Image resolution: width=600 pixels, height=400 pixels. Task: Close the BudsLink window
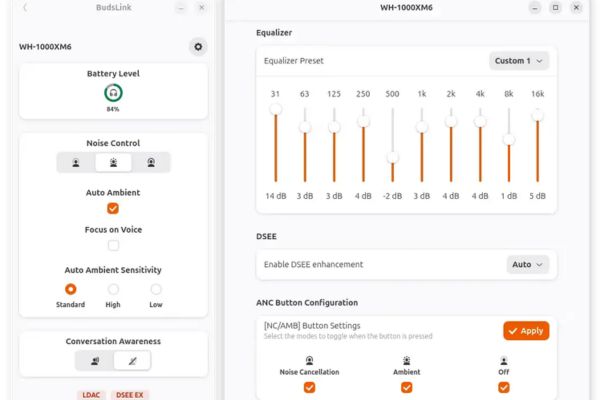(202, 7)
